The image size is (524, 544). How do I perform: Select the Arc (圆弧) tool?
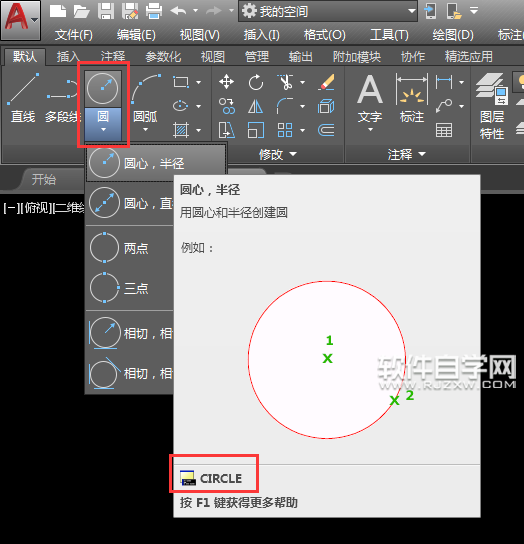(146, 102)
